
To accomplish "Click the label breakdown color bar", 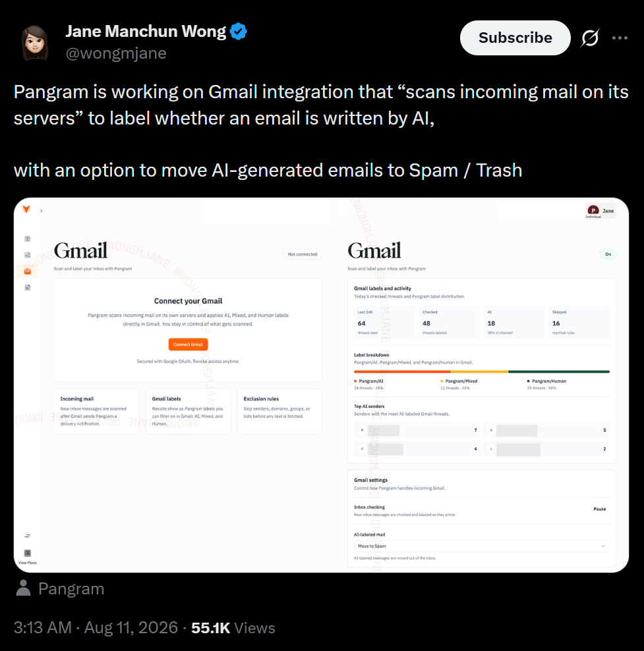I will (x=482, y=372).
